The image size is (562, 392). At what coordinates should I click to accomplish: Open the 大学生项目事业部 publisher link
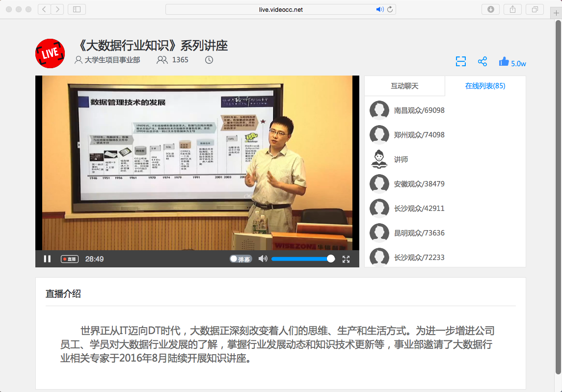point(112,60)
